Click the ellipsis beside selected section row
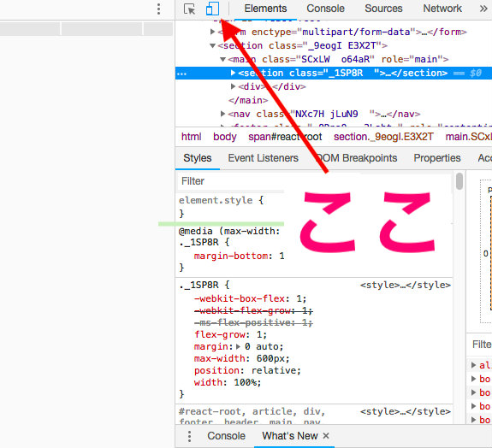This screenshot has width=492, height=448. (x=181, y=74)
